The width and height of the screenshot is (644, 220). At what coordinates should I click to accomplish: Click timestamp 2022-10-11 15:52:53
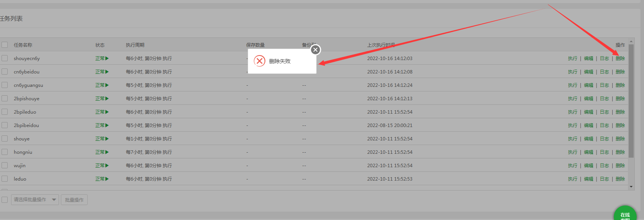(x=390, y=179)
